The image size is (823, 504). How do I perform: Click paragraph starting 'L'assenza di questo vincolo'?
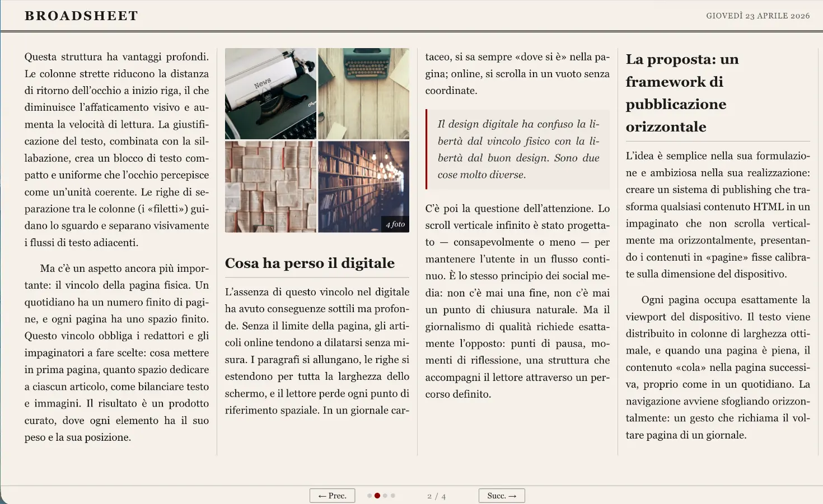click(x=317, y=351)
